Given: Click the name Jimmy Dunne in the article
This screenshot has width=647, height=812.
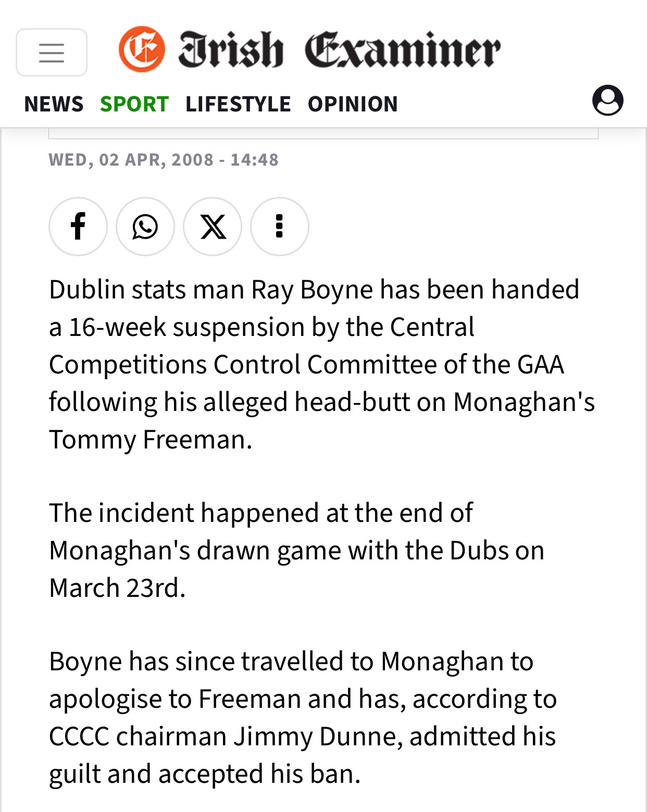Looking at the screenshot, I should pyautogui.click(x=317, y=736).
